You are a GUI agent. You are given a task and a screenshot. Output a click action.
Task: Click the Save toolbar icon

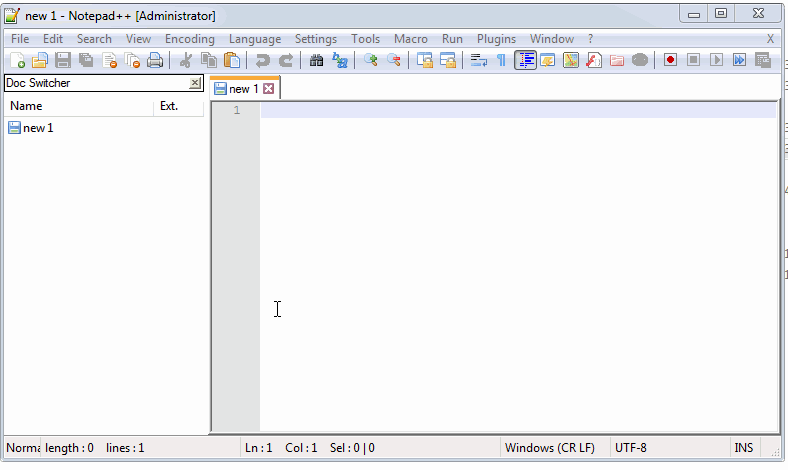point(63,60)
